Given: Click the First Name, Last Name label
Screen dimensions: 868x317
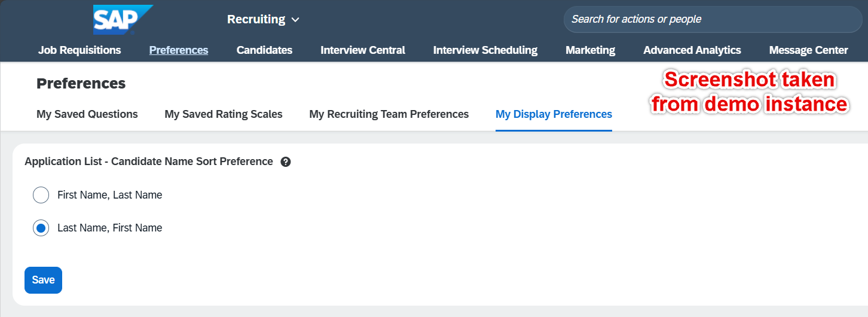Looking at the screenshot, I should (110, 195).
